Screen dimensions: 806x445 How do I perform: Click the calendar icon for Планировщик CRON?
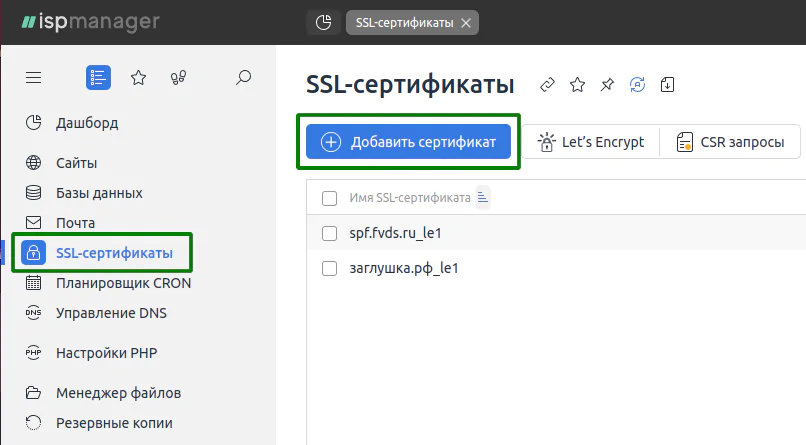33,283
